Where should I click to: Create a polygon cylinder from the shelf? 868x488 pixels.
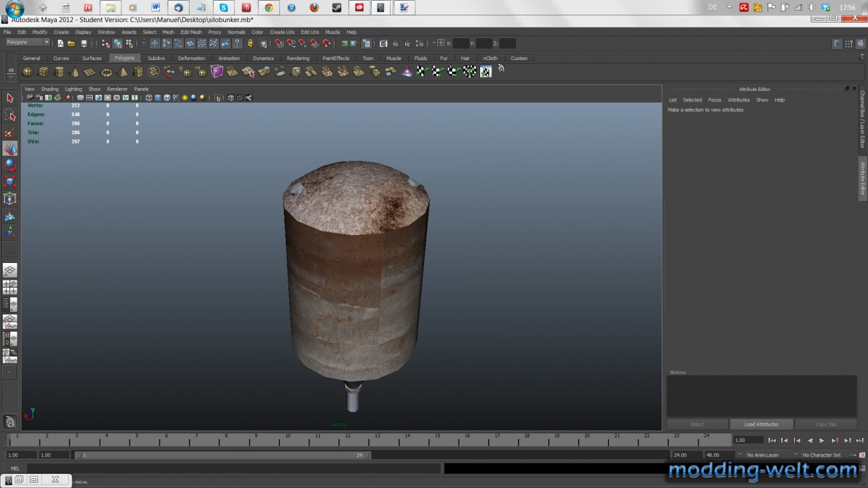click(59, 71)
